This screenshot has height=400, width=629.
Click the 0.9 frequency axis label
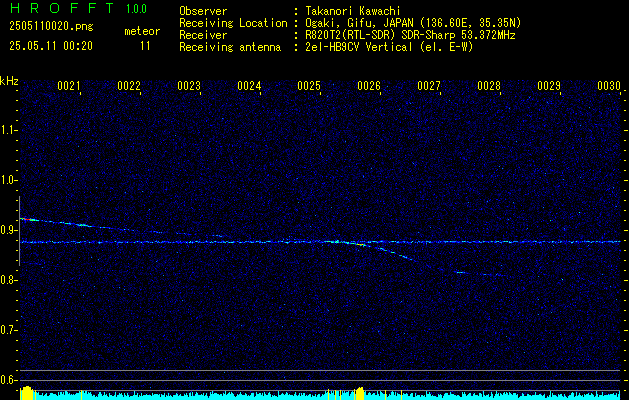(8, 230)
